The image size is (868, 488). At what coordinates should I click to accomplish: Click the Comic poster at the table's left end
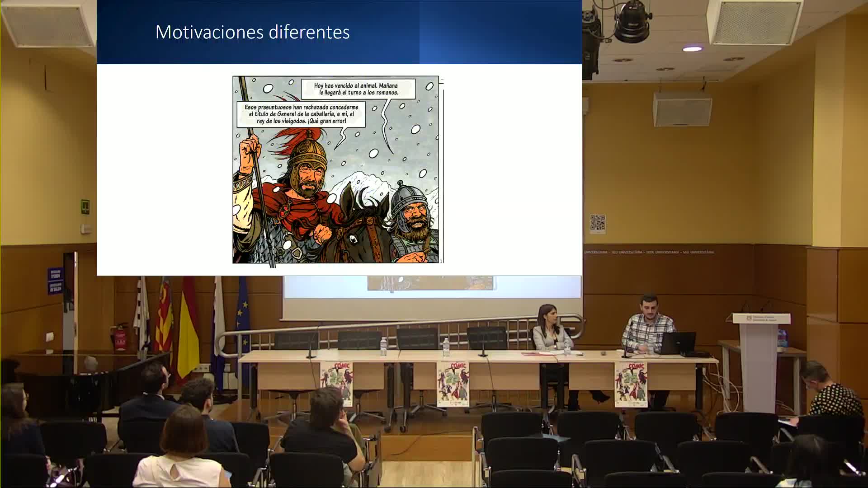coord(336,383)
